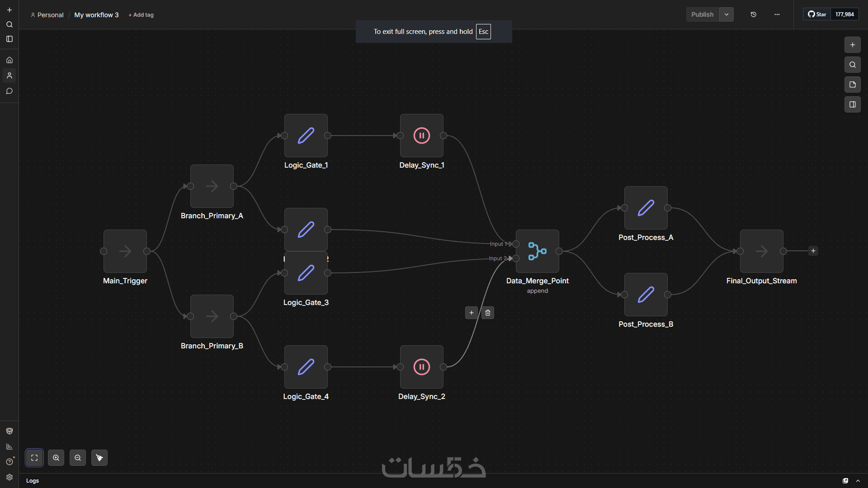
Task: Open the three-dots workflow menu
Action: [777, 14]
